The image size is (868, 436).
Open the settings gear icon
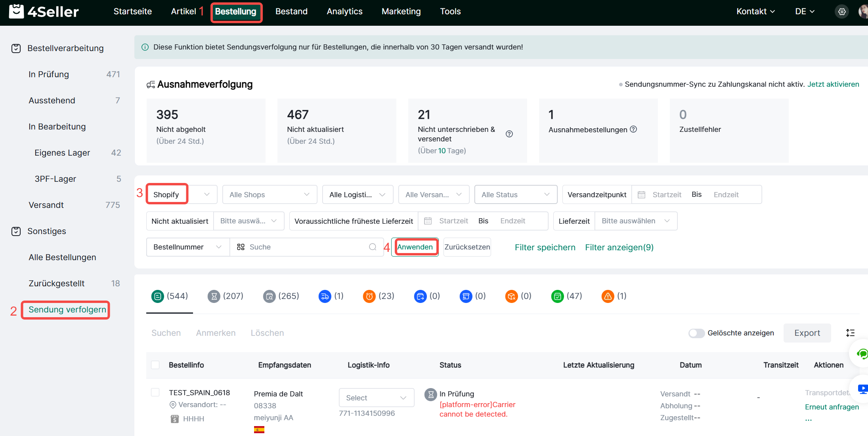click(x=842, y=12)
